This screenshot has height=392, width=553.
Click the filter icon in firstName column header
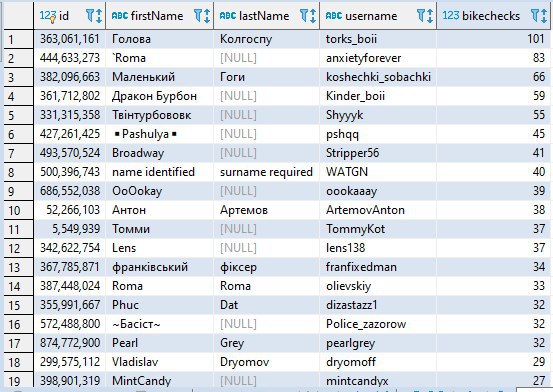[198, 16]
